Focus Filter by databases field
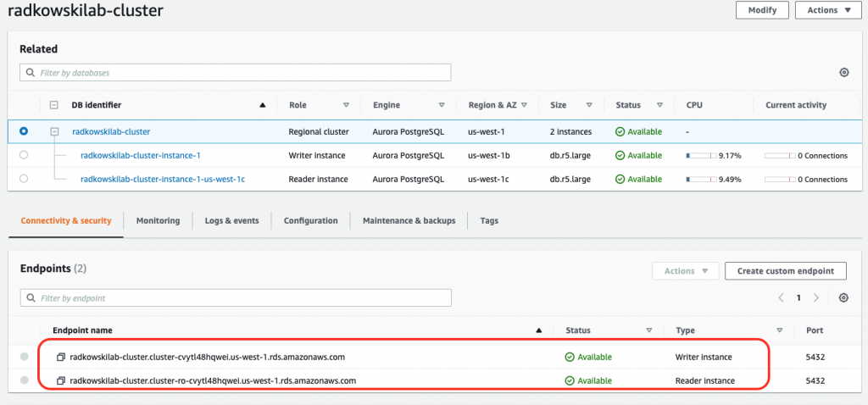 (x=236, y=73)
